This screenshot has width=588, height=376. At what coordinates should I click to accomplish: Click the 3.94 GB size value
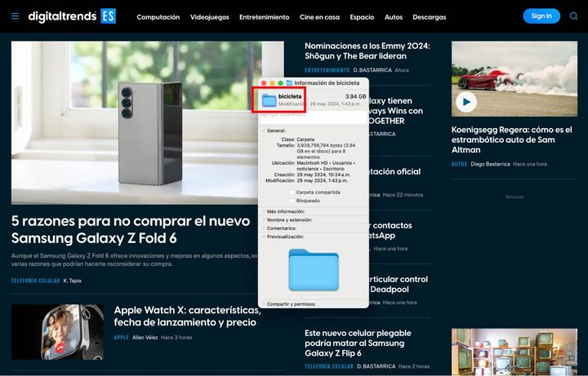point(355,96)
